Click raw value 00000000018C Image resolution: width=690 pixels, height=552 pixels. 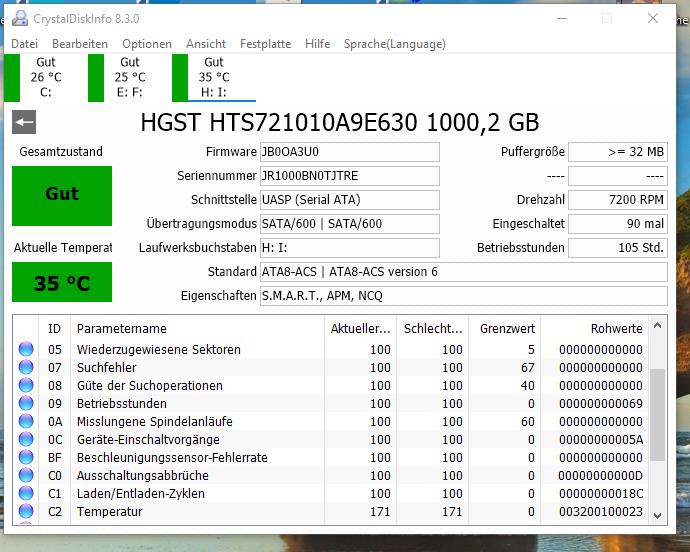[x=601, y=494]
